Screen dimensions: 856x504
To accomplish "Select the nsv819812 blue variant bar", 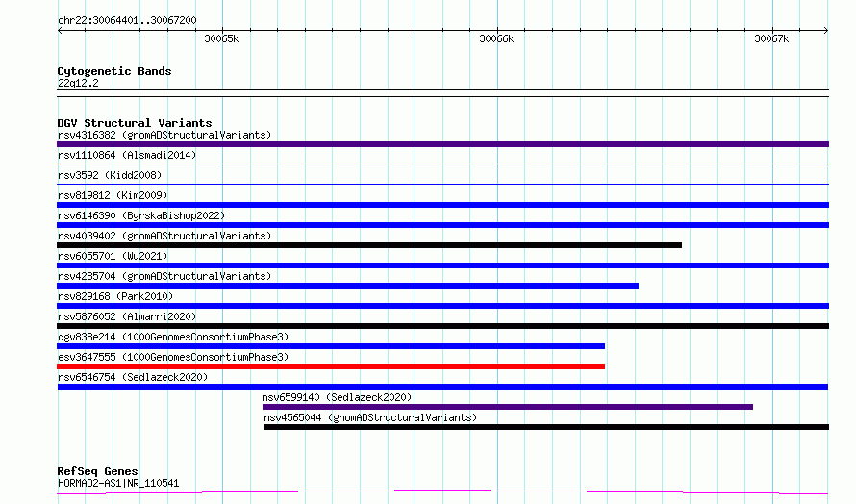I will 442,205.
